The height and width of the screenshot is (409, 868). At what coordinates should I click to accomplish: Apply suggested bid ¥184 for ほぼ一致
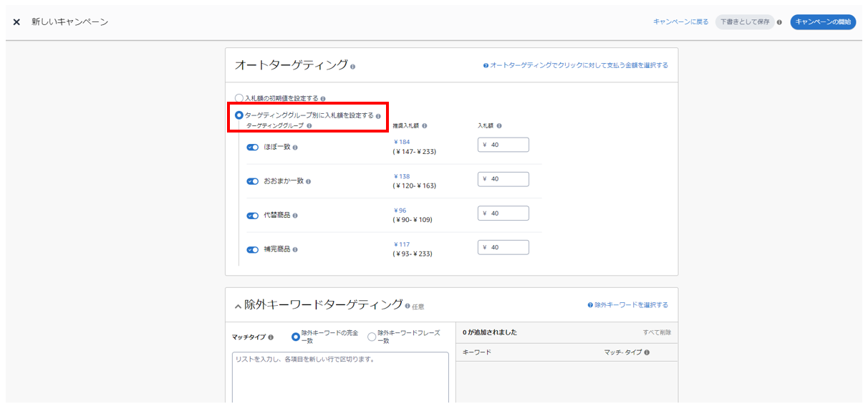402,142
